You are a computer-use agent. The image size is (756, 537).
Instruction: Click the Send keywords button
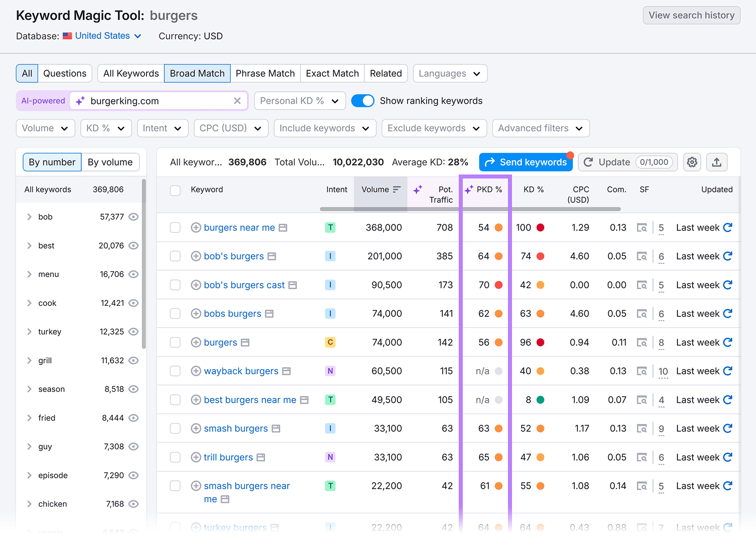coord(525,162)
